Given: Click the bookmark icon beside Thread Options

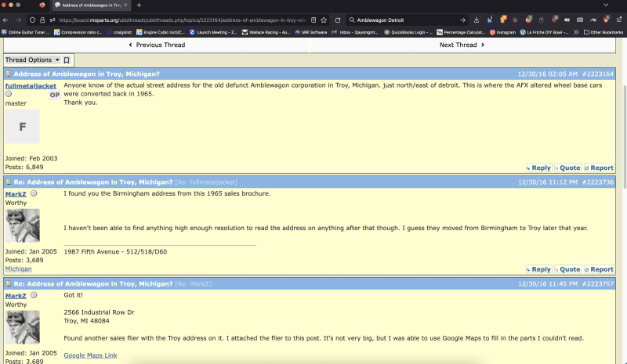Looking at the screenshot, I should 67,60.
